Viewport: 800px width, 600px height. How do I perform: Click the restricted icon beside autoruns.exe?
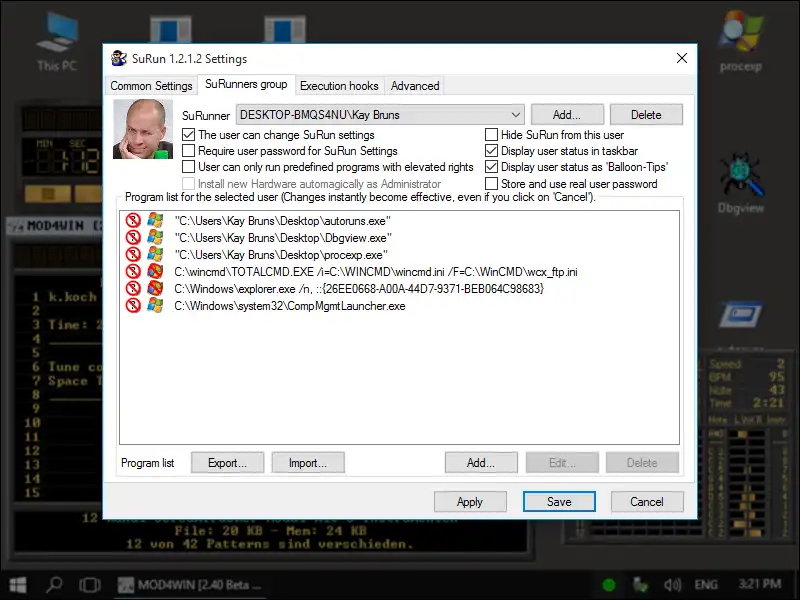point(133,220)
